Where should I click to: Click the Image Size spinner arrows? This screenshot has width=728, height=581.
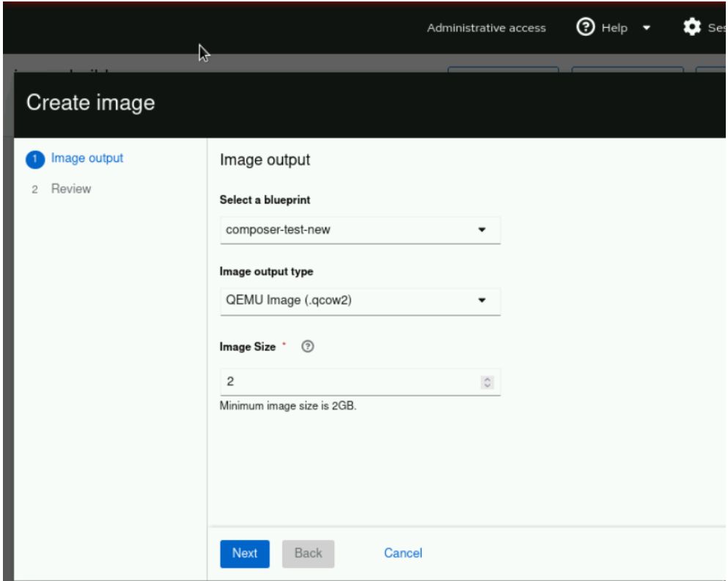pyautogui.click(x=487, y=382)
